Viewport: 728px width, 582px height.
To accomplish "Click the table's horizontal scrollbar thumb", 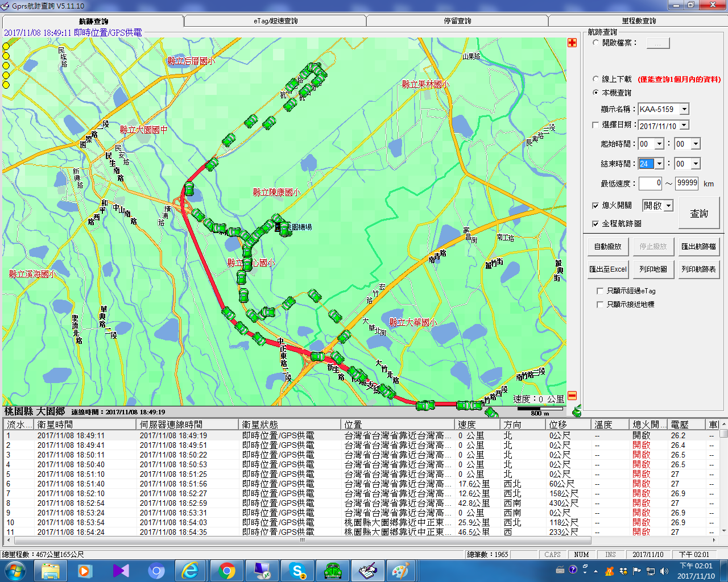I will point(303,540).
